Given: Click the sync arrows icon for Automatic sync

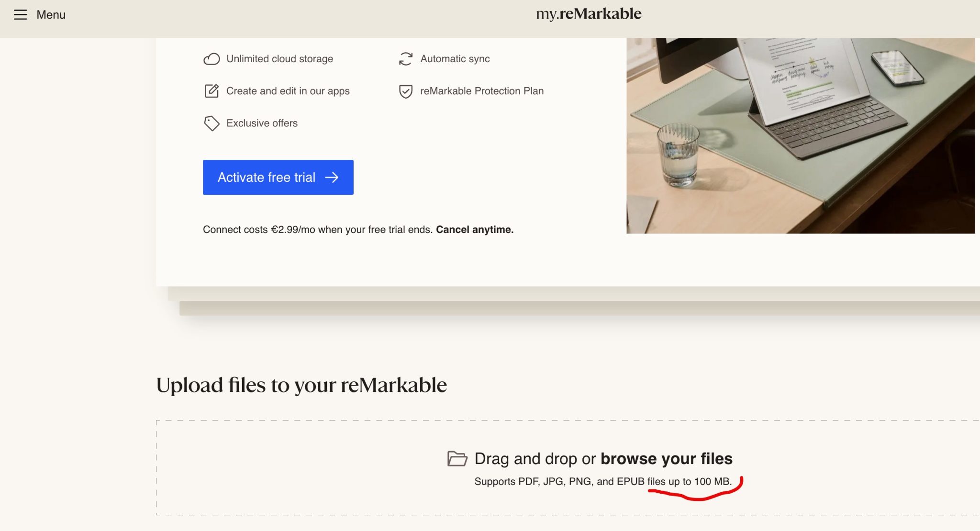Looking at the screenshot, I should [406, 58].
